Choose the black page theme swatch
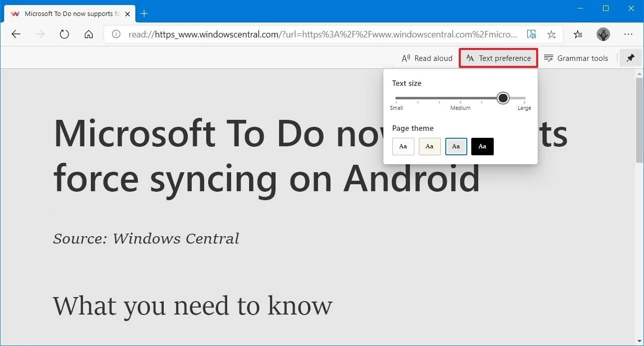The height and width of the screenshot is (346, 644). pyautogui.click(x=482, y=146)
